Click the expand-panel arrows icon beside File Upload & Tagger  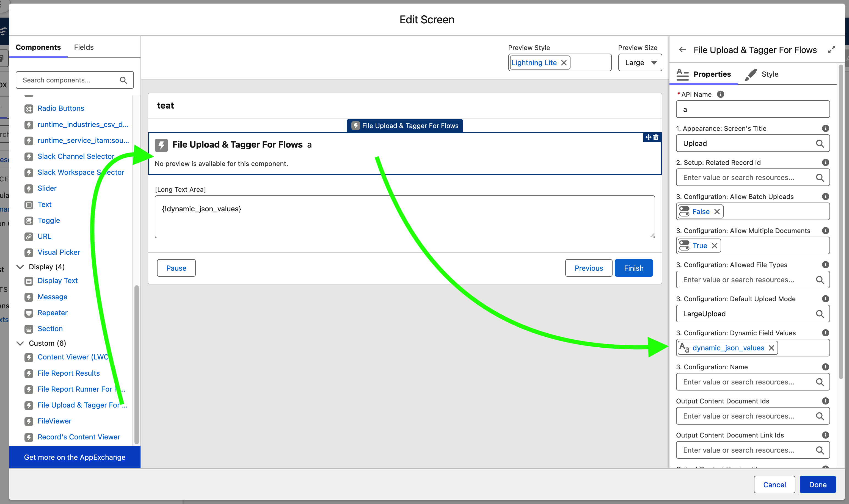pyautogui.click(x=832, y=49)
